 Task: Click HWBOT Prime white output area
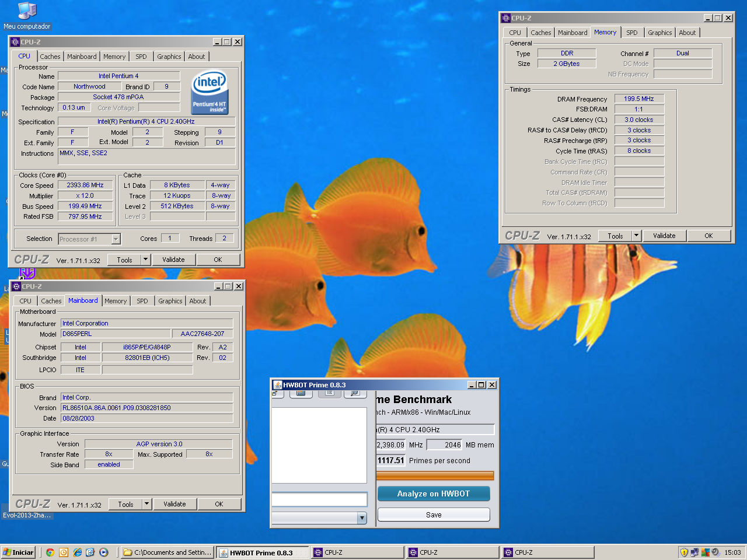tap(319, 445)
